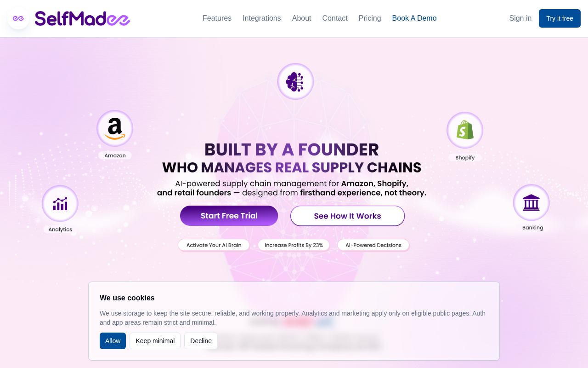Viewport: 588px width, 368px height.
Task: Click the AI brain circuit icon
Action: [295, 81]
